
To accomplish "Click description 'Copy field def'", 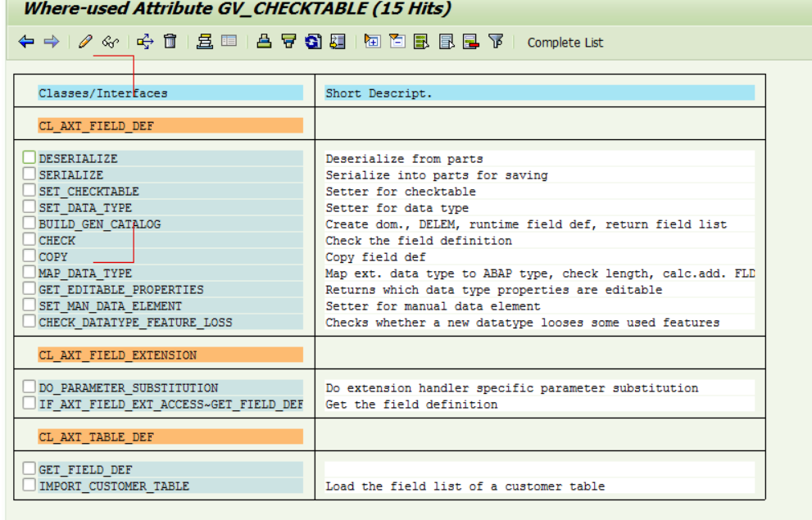I will tap(375, 257).
